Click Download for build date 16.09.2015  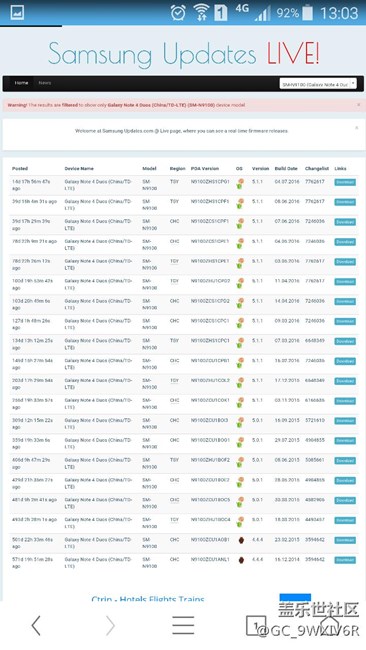coord(345,421)
